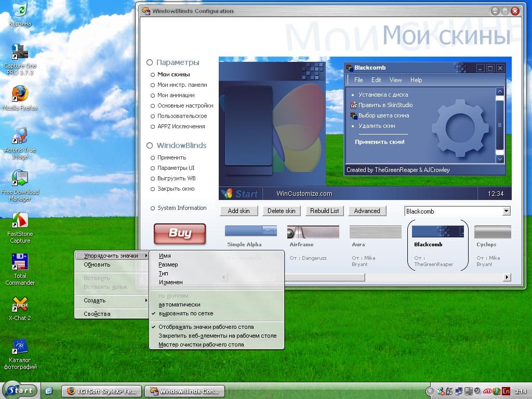Expand Упорядочить значки submenu

pyautogui.click(x=112, y=256)
